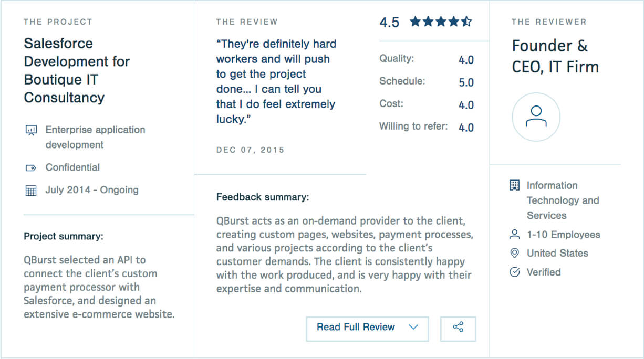Screen dimensions: 644x359
Task: Open Salesforce Development project title
Action: click(x=77, y=70)
